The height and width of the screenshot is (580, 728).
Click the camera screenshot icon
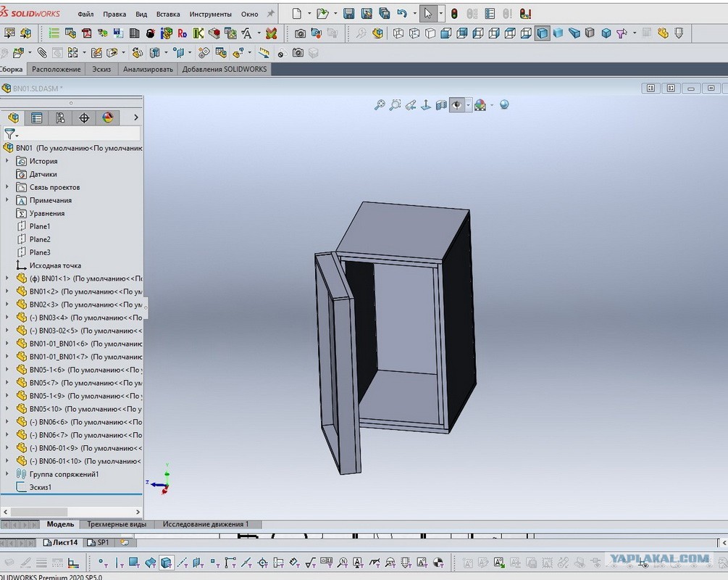(x=301, y=33)
